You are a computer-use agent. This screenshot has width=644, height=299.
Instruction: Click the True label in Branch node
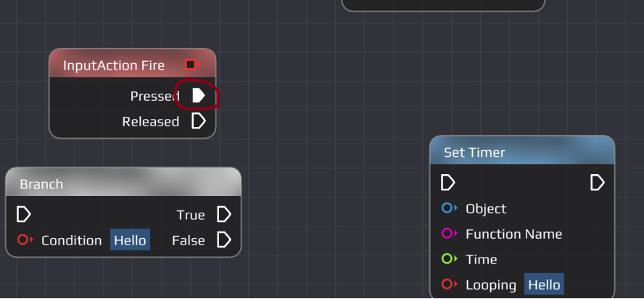click(x=191, y=215)
